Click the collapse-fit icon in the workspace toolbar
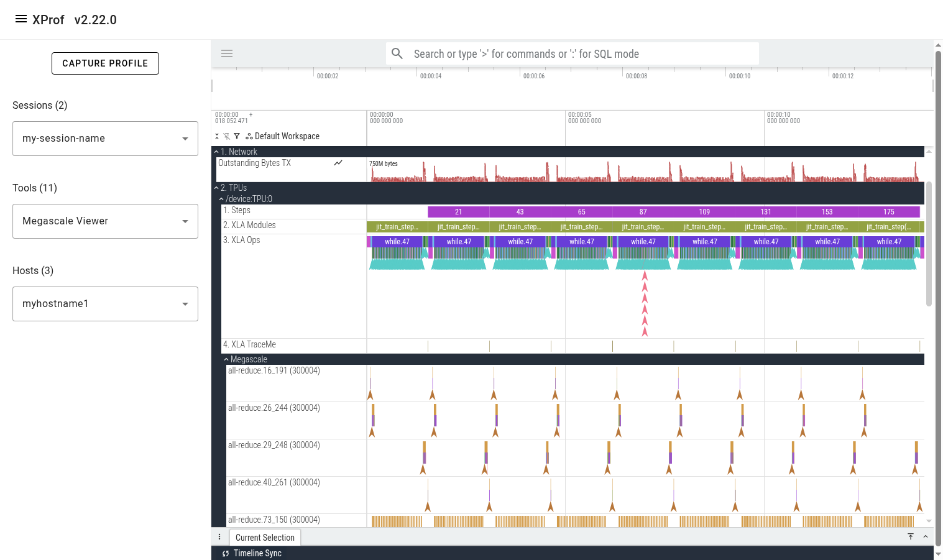The height and width of the screenshot is (560, 943). [x=217, y=135]
